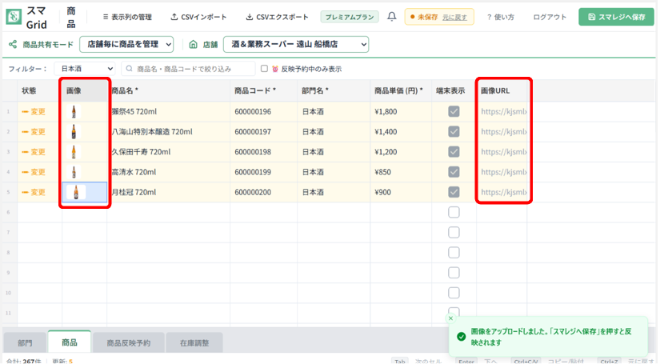The height and width of the screenshot is (364, 658).
Task: Select product code 600000198
Action: (264, 152)
